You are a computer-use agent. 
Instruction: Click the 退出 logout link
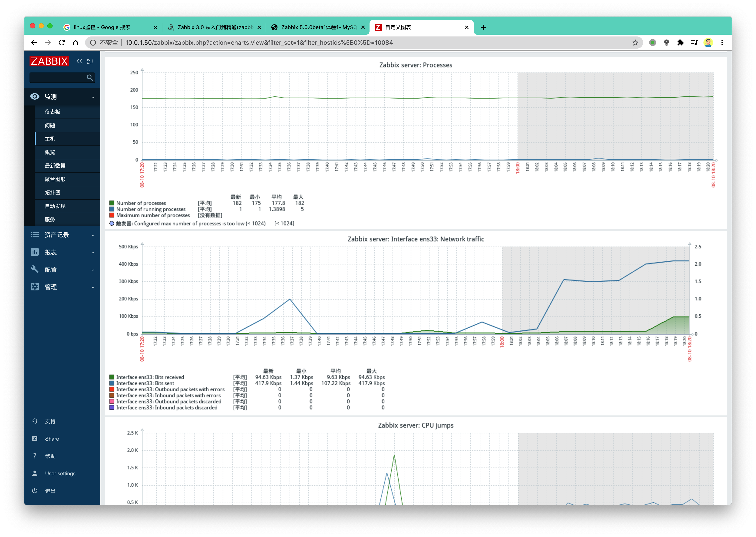(x=50, y=491)
